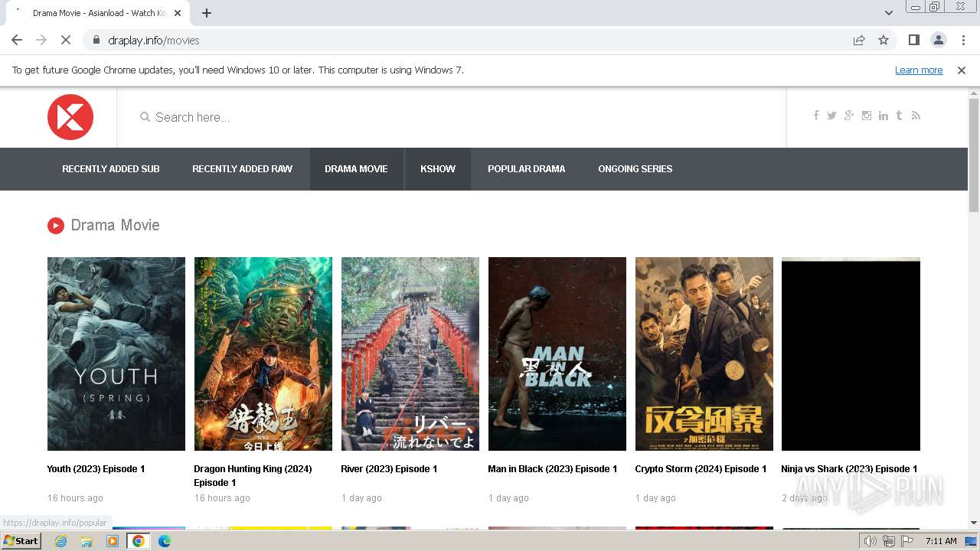Open Chrome three-dot menu
Image resolution: width=980 pixels, height=551 pixels.
tap(963, 41)
